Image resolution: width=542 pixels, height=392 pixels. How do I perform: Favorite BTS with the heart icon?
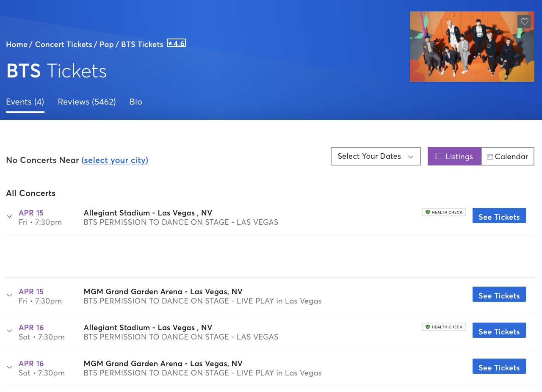tap(524, 22)
